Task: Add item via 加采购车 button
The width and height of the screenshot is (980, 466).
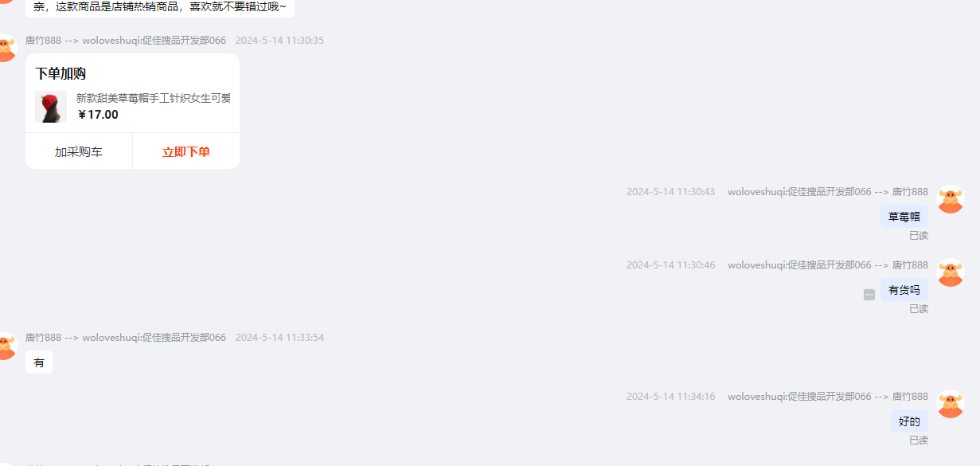Action: (79, 151)
